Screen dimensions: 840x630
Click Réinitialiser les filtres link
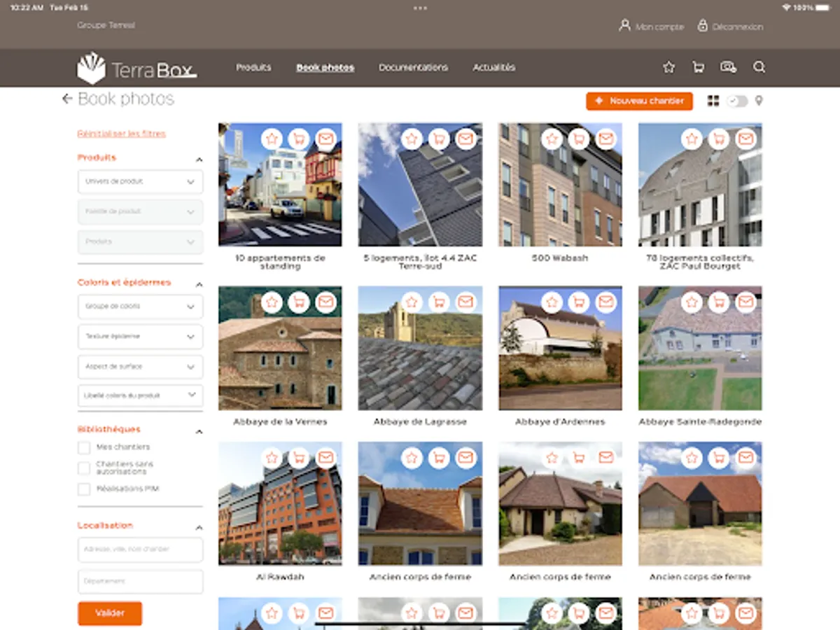pos(122,134)
